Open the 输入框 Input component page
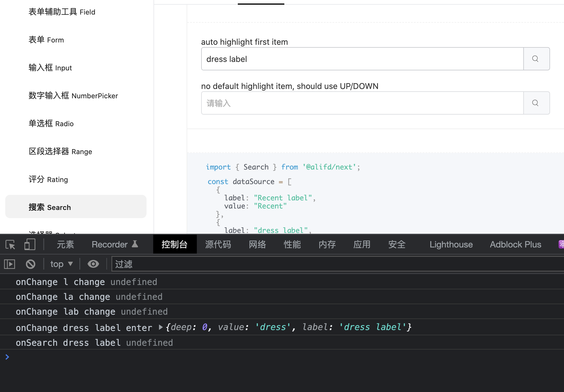The height and width of the screenshot is (392, 564). pyautogui.click(x=50, y=67)
